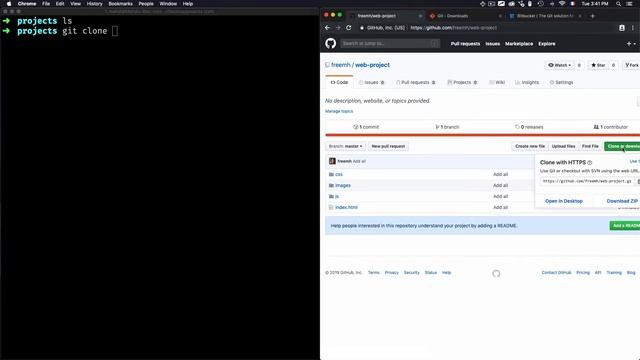Open macOS Spotlight search

(x=618, y=4)
